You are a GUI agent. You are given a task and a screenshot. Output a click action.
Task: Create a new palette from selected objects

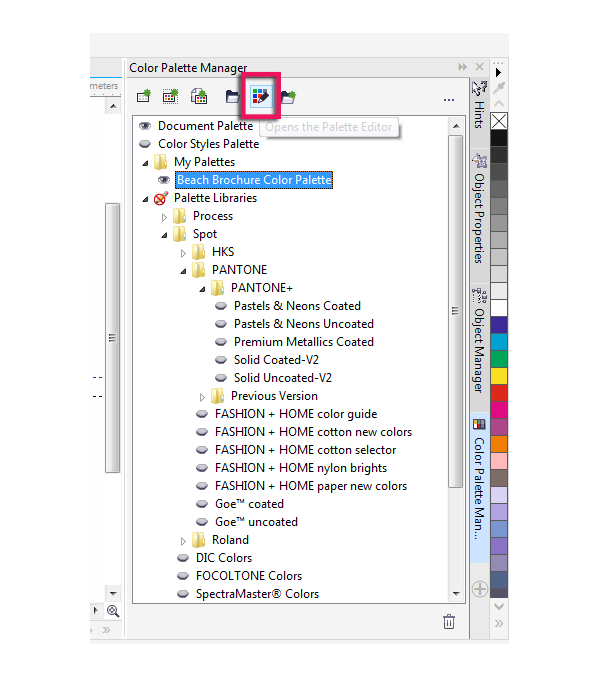tap(170, 96)
